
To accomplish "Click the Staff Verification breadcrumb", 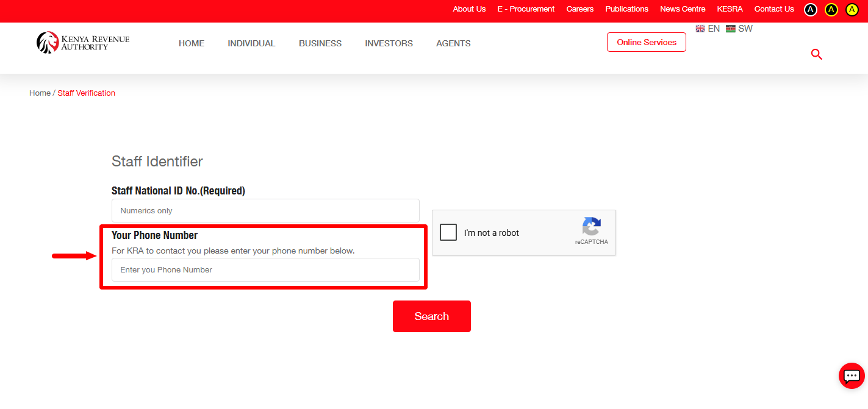I will (x=86, y=93).
